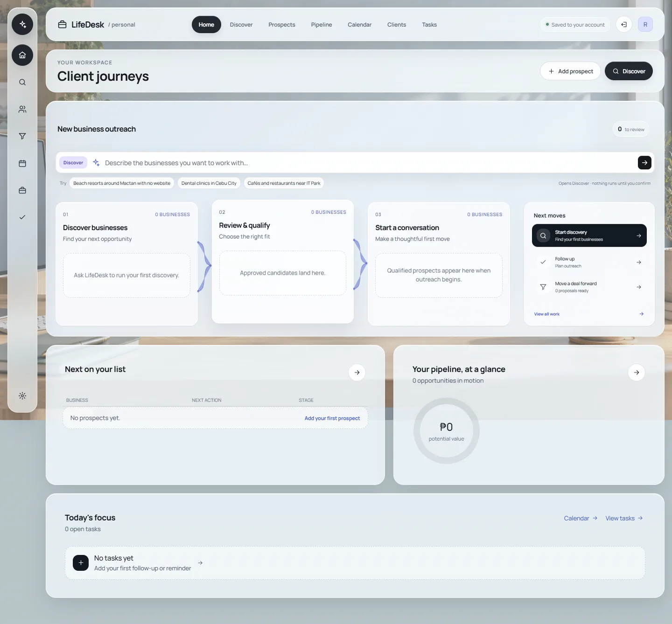Open the Prospects tab
Screen dimensions: 672x624
(282, 25)
